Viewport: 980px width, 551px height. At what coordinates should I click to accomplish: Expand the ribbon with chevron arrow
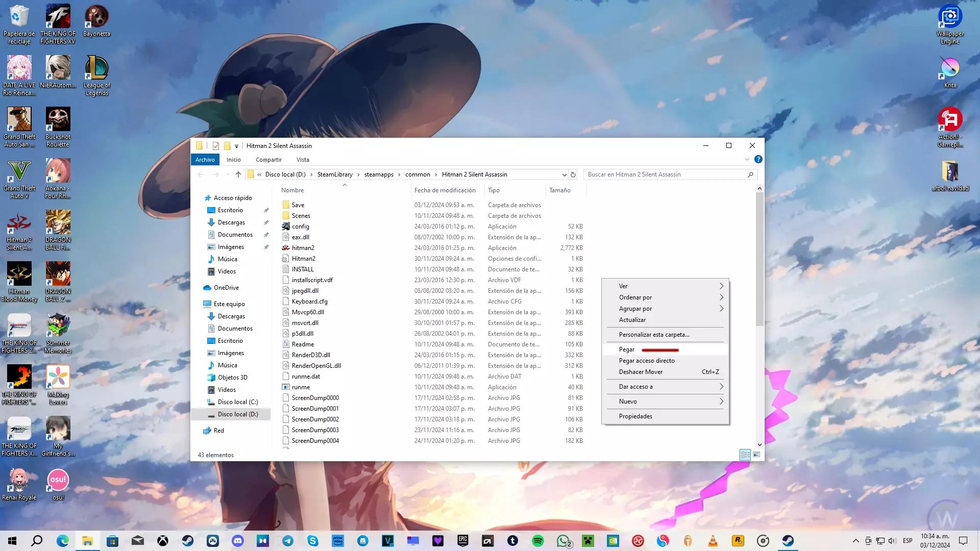click(x=747, y=160)
